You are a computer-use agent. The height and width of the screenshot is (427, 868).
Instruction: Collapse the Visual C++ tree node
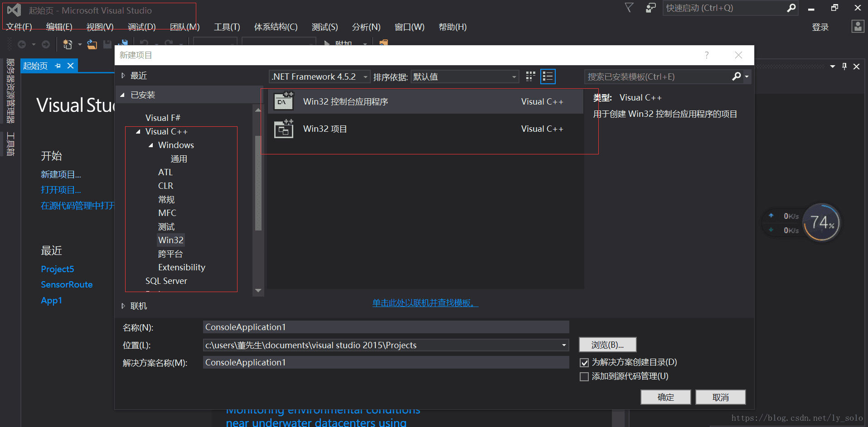click(x=138, y=132)
